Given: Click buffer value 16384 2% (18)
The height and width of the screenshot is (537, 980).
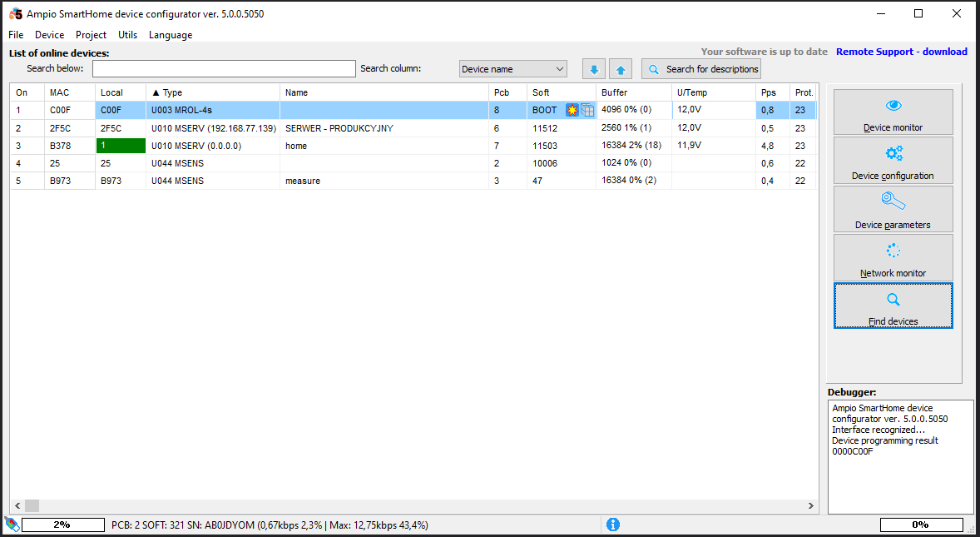Looking at the screenshot, I should point(634,145).
